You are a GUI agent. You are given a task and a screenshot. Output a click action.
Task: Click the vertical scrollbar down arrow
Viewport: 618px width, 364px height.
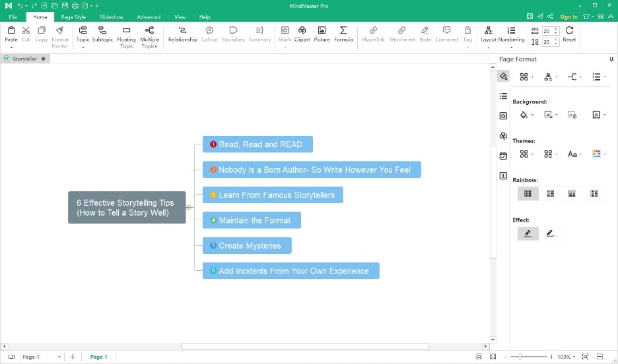point(493,340)
